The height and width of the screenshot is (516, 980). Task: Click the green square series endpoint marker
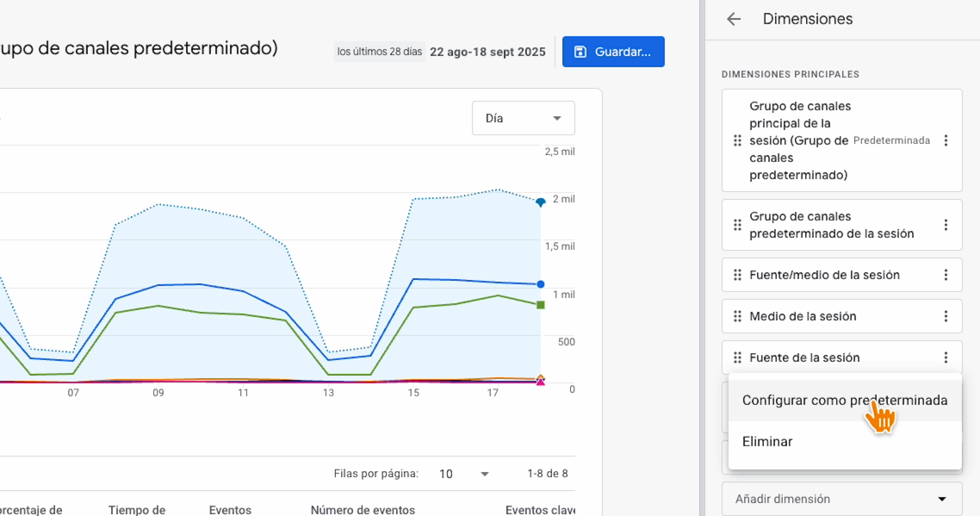[x=540, y=305]
